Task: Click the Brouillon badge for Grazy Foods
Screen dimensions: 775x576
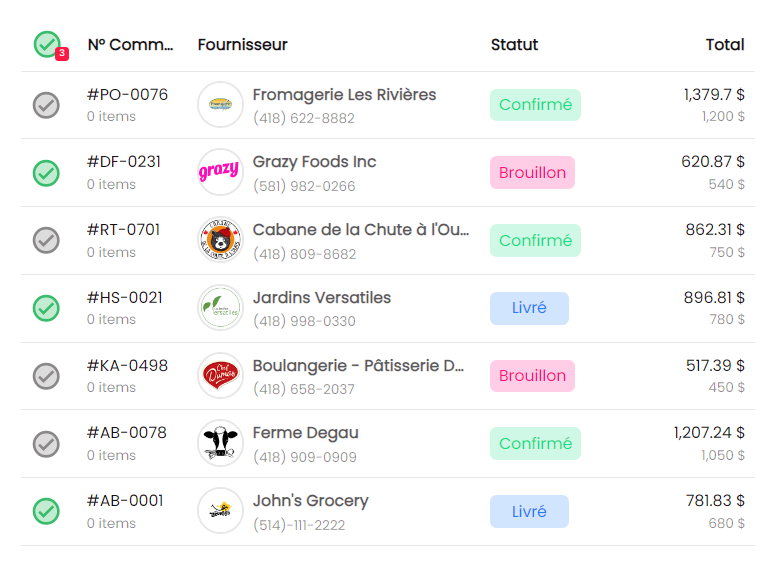Action: click(532, 172)
